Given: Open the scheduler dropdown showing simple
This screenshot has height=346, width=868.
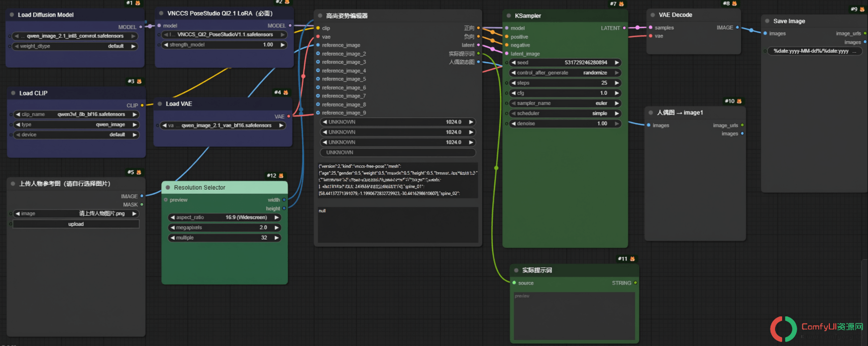Looking at the screenshot, I should click(x=565, y=113).
